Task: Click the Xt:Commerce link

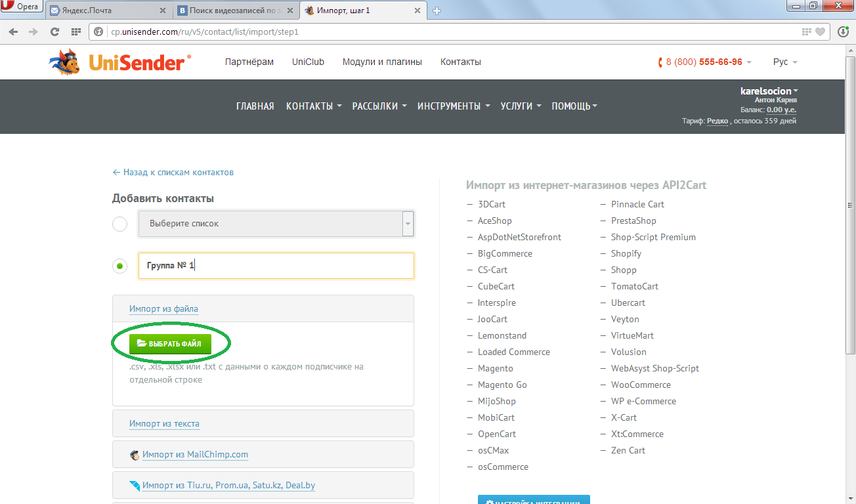Action: tap(637, 434)
